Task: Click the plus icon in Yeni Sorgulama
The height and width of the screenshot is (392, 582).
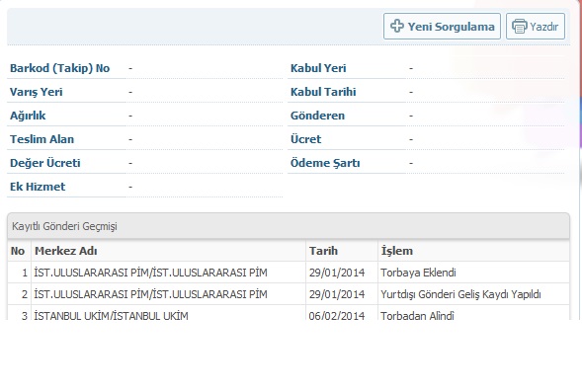Action: (397, 26)
